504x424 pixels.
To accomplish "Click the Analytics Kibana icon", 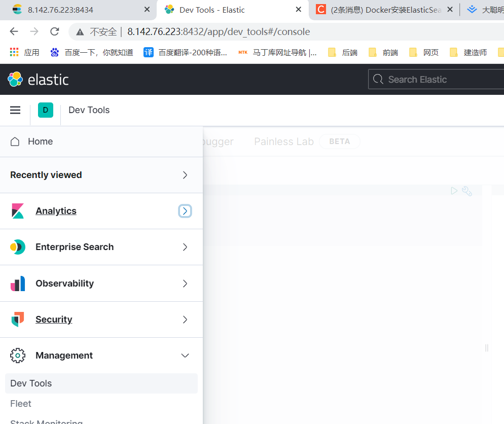I will click(18, 211).
